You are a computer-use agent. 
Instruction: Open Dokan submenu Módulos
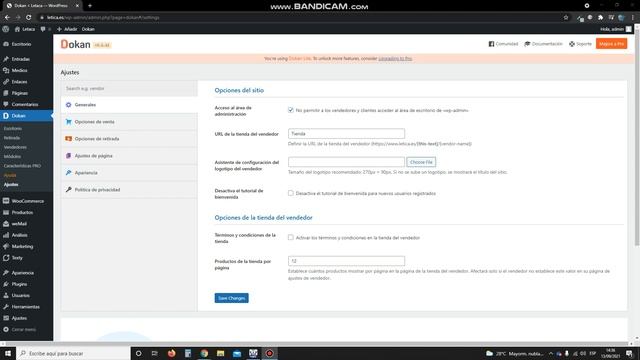(x=12, y=157)
